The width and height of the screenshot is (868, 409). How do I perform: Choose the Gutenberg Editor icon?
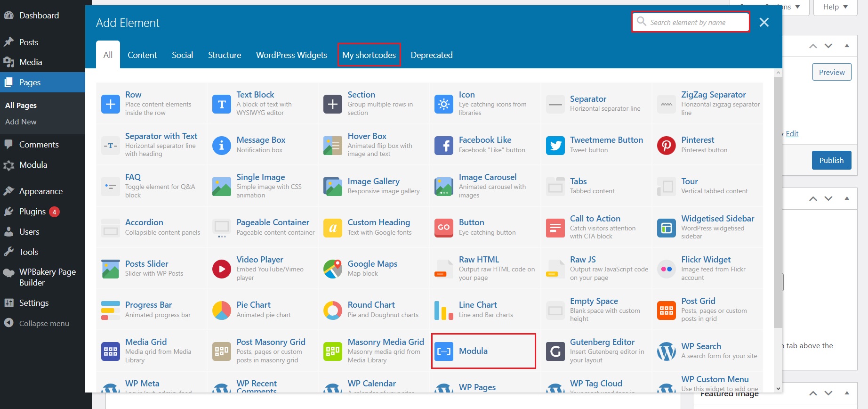(555, 352)
